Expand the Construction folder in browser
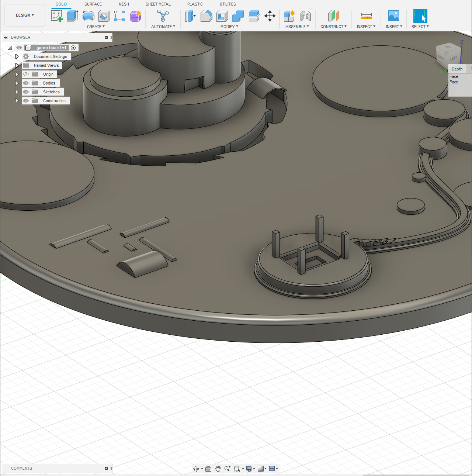Image resolution: width=472 pixels, height=476 pixels. point(17,101)
